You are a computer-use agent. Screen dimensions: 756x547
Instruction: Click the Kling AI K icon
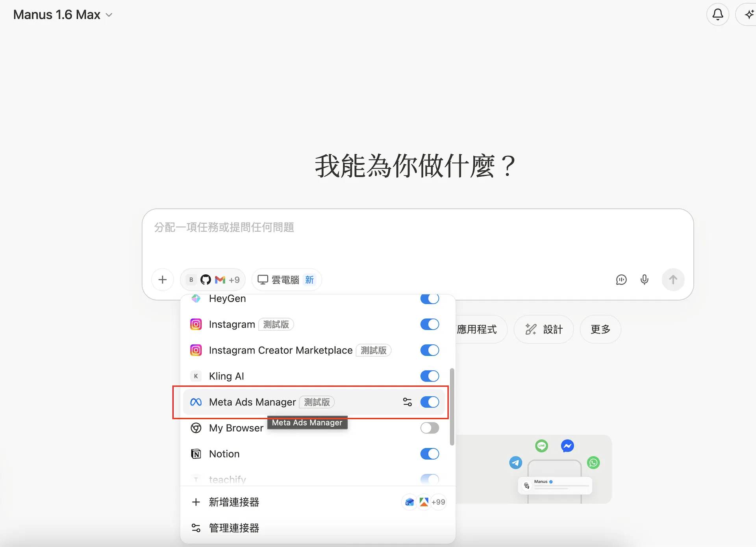pyautogui.click(x=196, y=376)
